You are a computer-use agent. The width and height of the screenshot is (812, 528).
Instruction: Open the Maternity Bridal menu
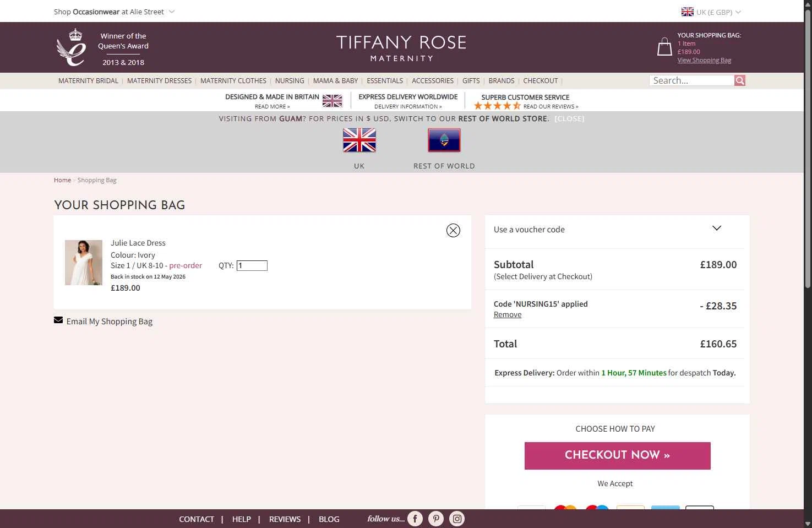click(x=88, y=80)
